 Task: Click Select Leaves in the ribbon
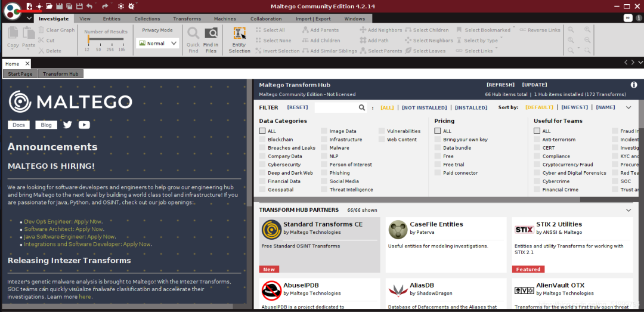pyautogui.click(x=425, y=51)
